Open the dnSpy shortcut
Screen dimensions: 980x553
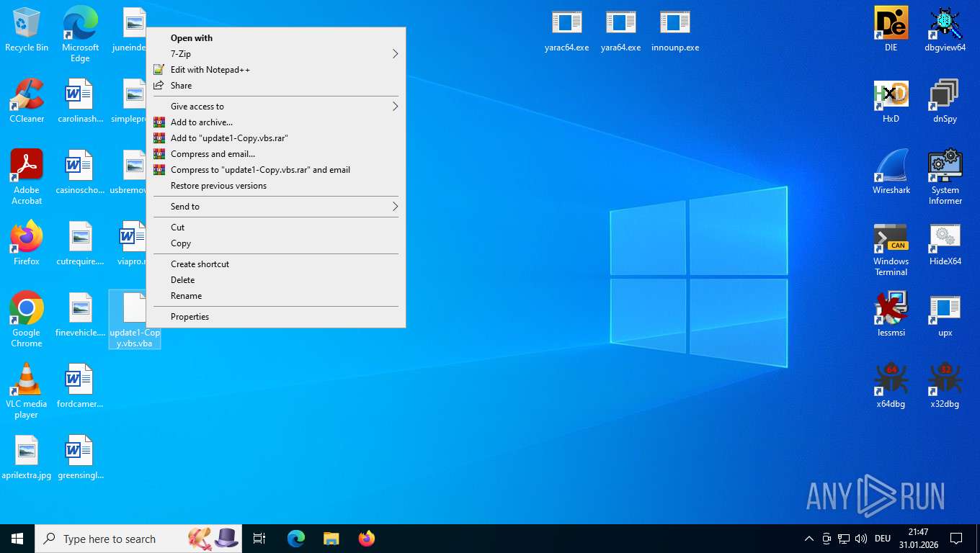(x=945, y=101)
